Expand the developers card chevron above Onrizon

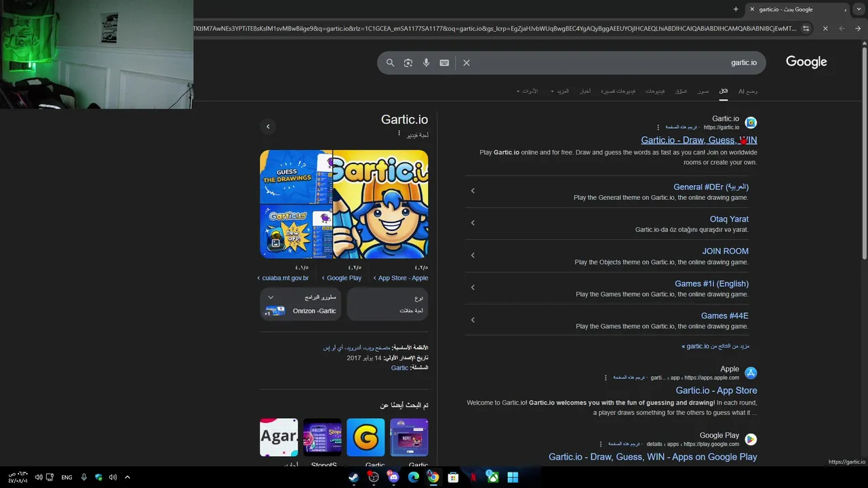(x=271, y=298)
